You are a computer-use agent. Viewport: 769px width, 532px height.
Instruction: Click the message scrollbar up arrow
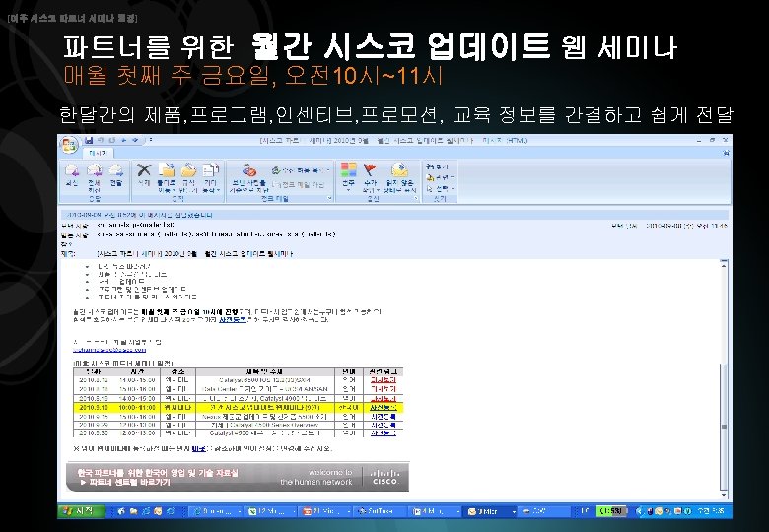point(724,265)
